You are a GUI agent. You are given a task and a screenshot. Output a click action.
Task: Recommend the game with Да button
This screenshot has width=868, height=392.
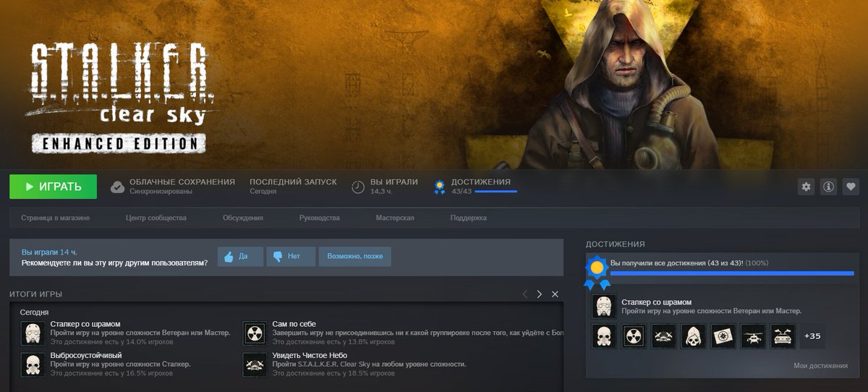(x=240, y=256)
